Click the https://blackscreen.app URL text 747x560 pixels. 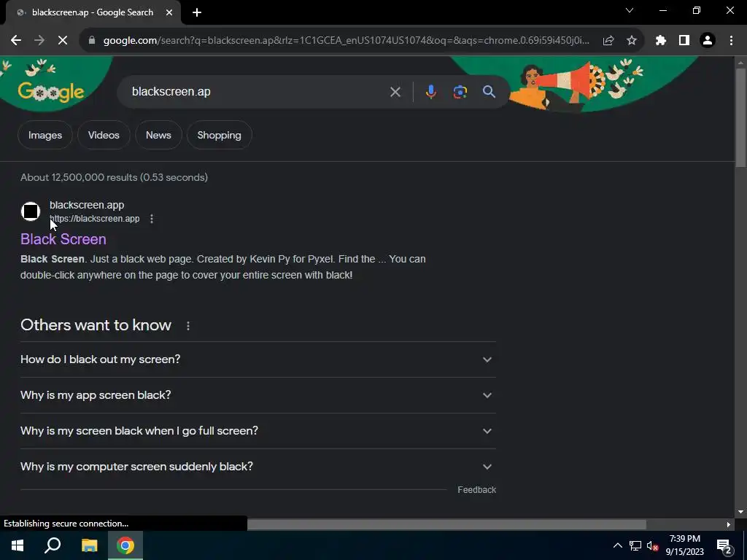95,219
